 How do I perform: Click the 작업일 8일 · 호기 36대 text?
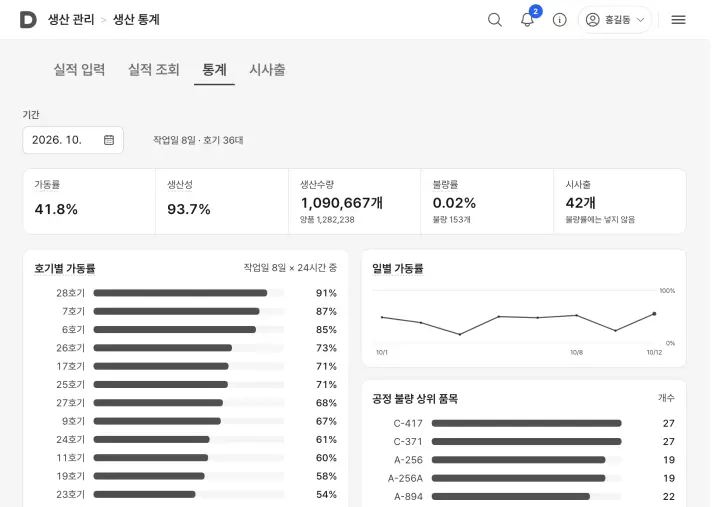[198, 140]
